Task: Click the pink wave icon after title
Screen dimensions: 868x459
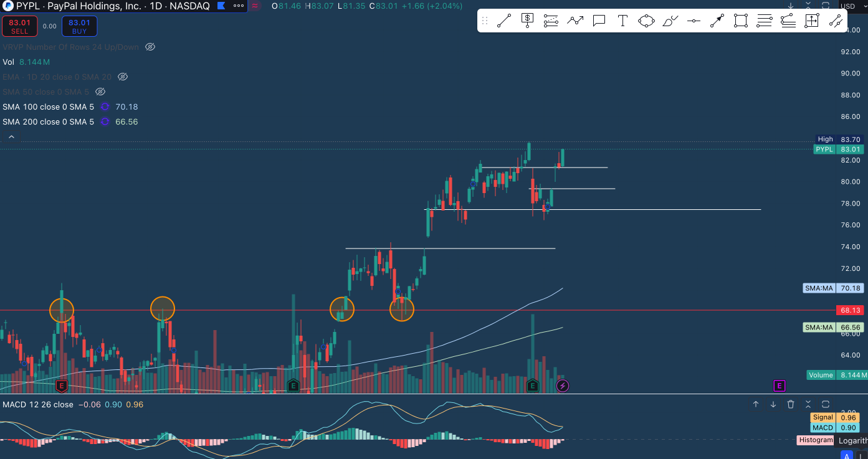Action: (x=255, y=6)
